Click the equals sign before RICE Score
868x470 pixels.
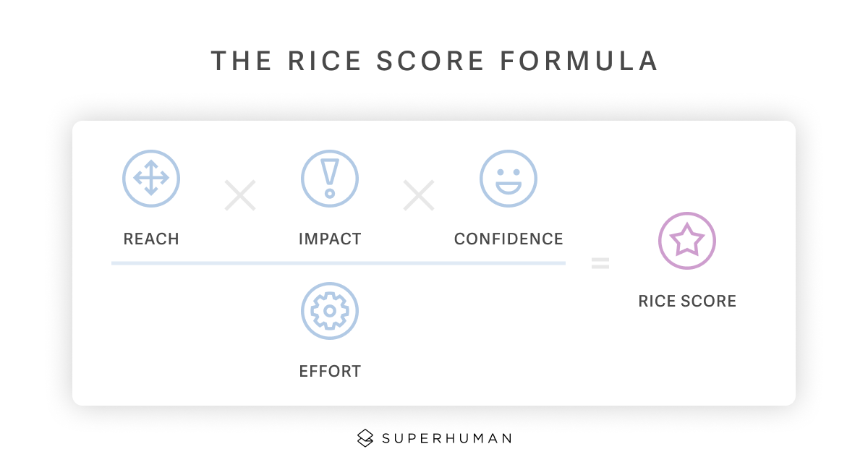[600, 264]
